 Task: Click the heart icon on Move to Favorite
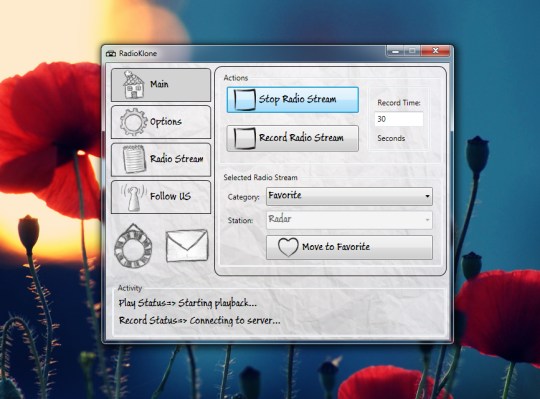click(288, 247)
